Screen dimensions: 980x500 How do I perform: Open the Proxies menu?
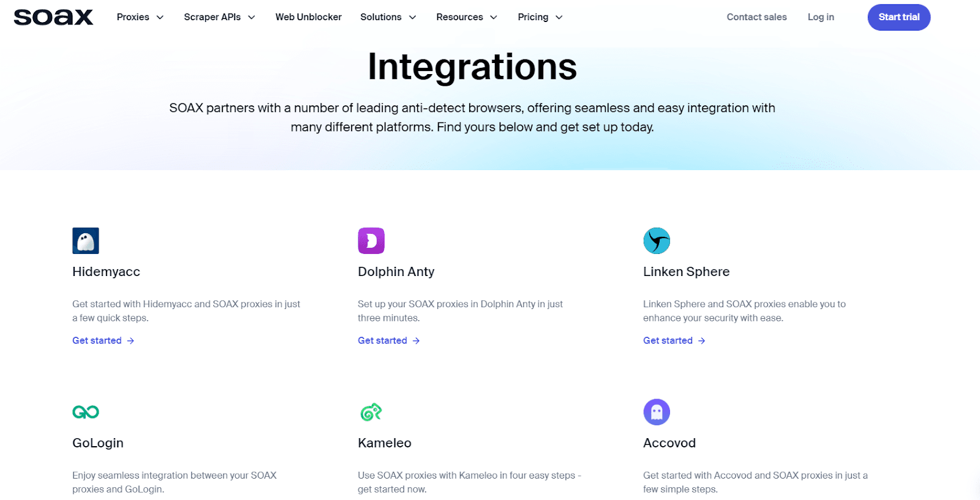pyautogui.click(x=133, y=17)
